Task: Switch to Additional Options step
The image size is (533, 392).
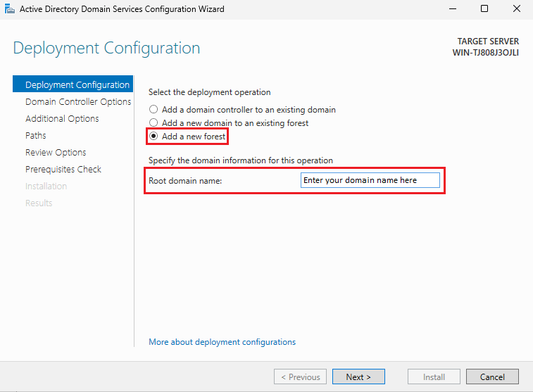Action: 62,118
